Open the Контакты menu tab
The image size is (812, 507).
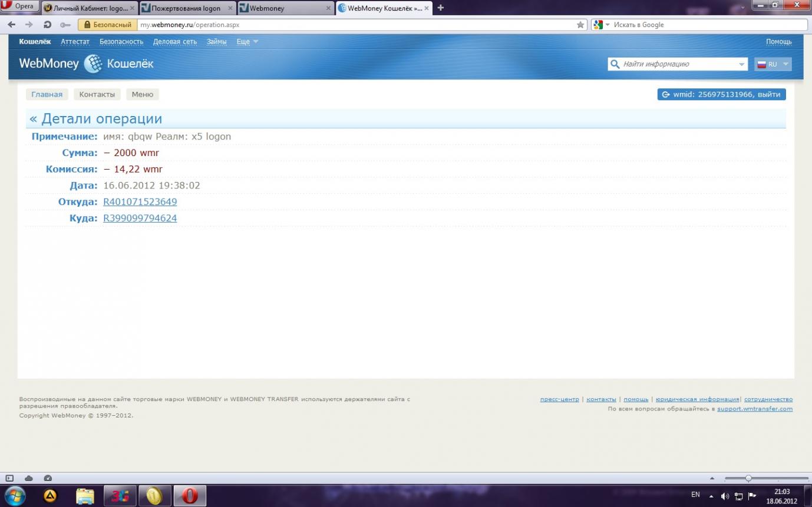(x=97, y=94)
